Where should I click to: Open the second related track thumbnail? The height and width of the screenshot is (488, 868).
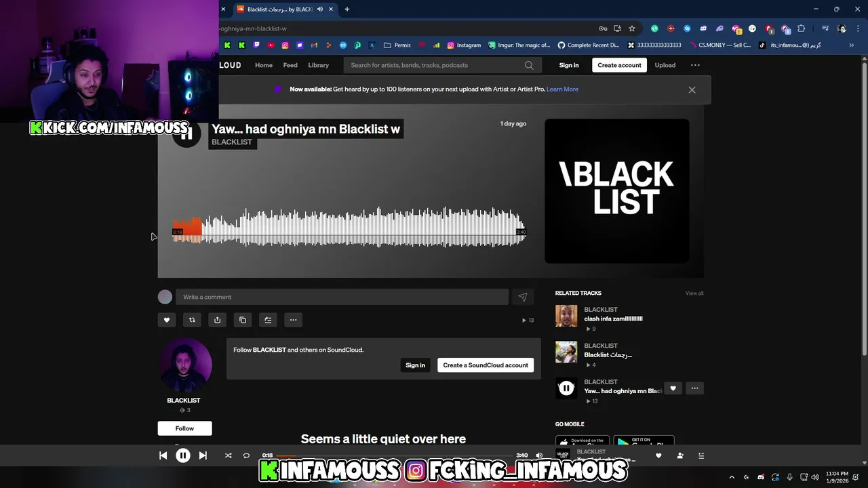point(566,352)
